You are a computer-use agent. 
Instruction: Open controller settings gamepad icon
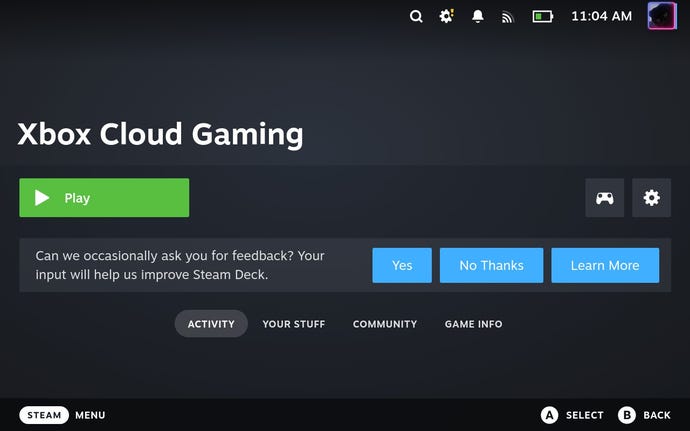[x=605, y=198]
